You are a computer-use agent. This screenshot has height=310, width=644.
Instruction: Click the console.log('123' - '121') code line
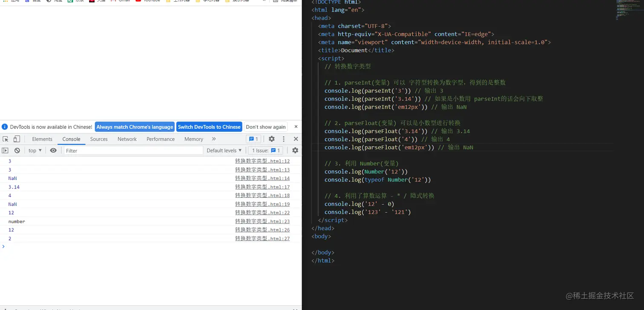click(x=368, y=212)
